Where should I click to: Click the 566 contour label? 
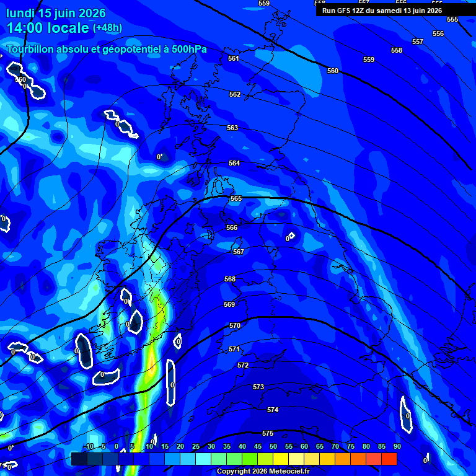232,227
